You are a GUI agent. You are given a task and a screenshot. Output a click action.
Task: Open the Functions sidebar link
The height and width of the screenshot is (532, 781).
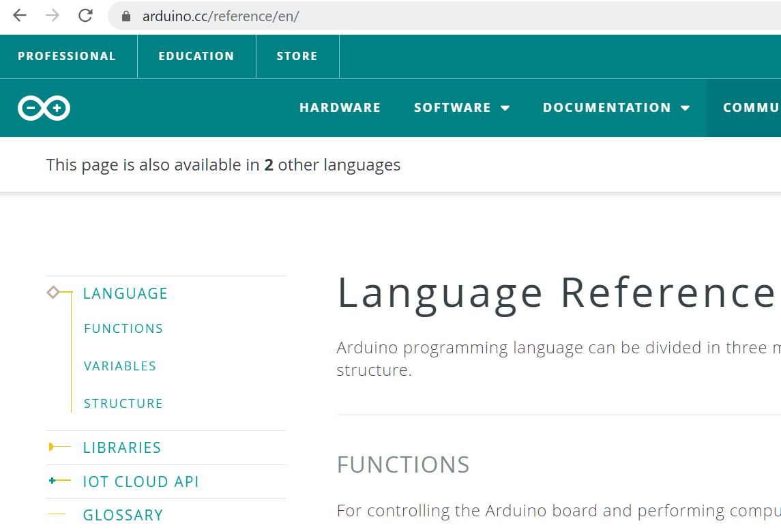pyautogui.click(x=123, y=329)
